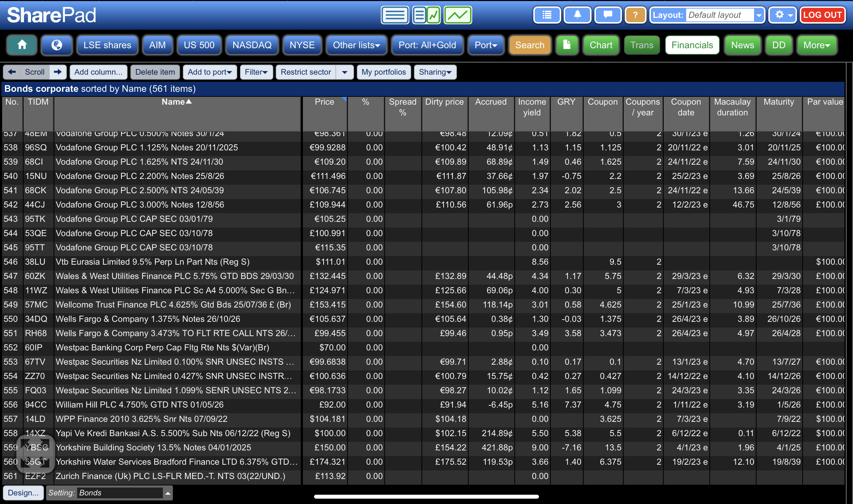This screenshot has height=504, width=853.
Task: Open the home screen icon
Action: pos(22,45)
